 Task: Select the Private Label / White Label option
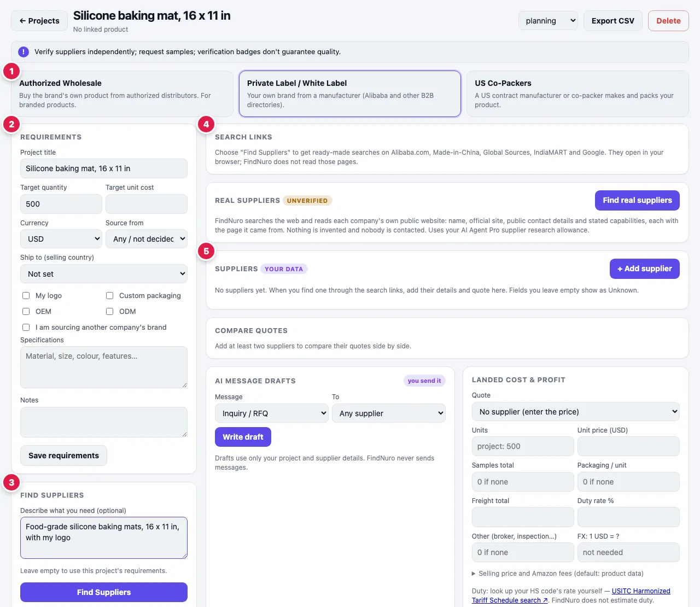(x=350, y=94)
